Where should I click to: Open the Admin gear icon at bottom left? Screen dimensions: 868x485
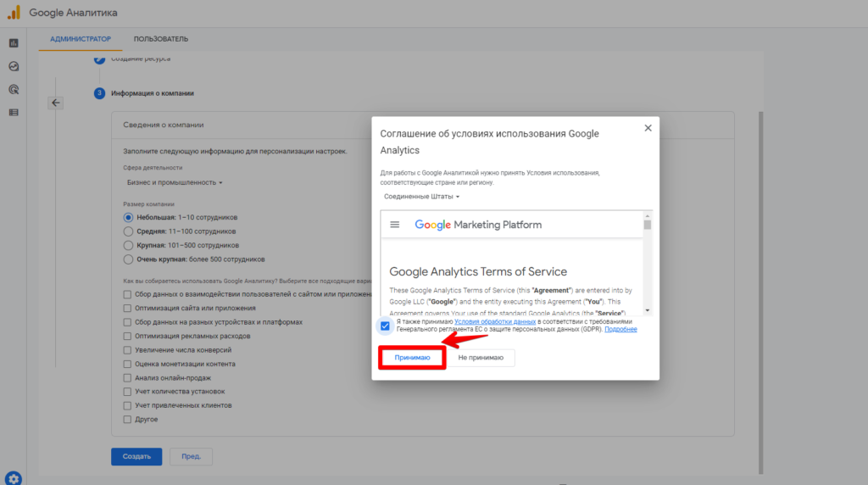[x=14, y=478]
